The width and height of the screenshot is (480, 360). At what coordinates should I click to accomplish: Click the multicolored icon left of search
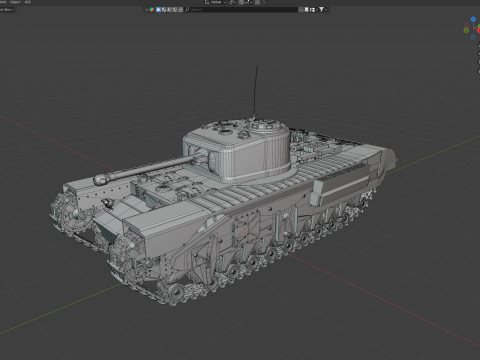pyautogui.click(x=152, y=10)
